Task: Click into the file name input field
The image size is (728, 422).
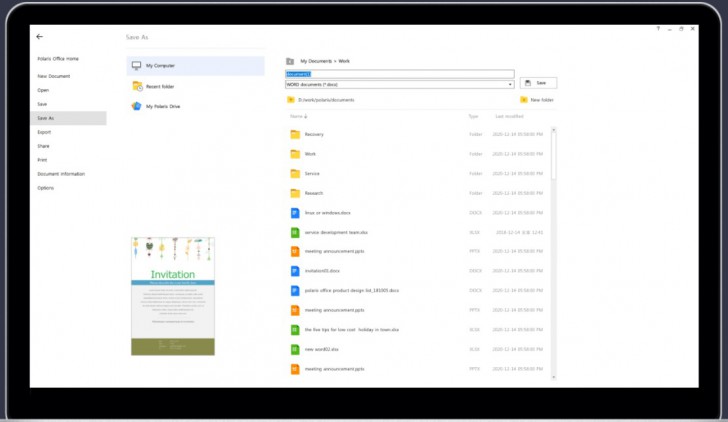Action: (400, 74)
